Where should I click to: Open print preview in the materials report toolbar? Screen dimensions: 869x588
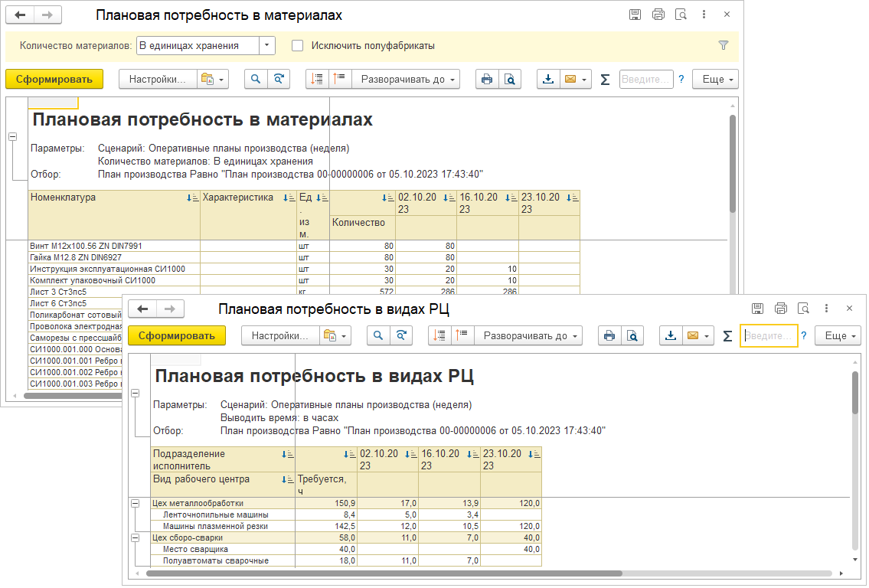click(509, 79)
